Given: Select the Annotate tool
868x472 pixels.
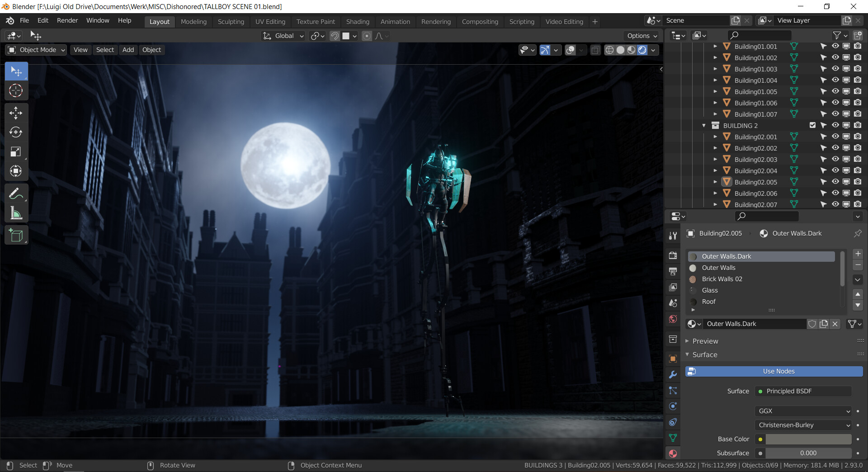Looking at the screenshot, I should 16,193.
